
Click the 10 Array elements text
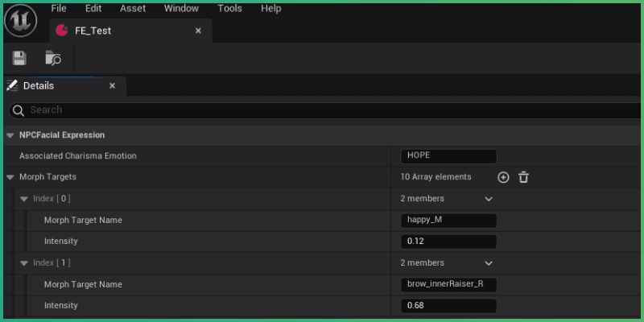[x=436, y=177]
